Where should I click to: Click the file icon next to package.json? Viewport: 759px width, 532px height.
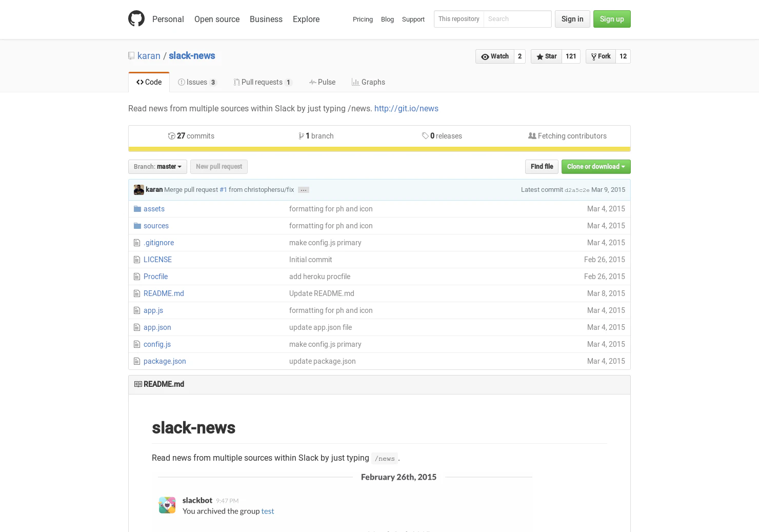tap(137, 361)
